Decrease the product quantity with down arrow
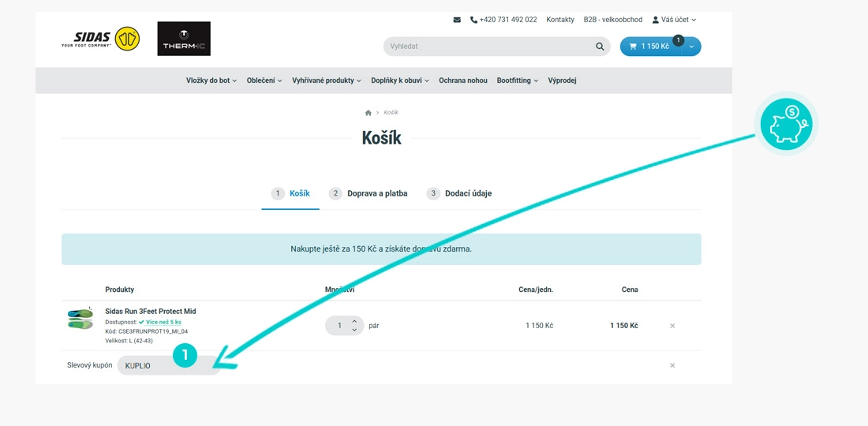 [354, 331]
